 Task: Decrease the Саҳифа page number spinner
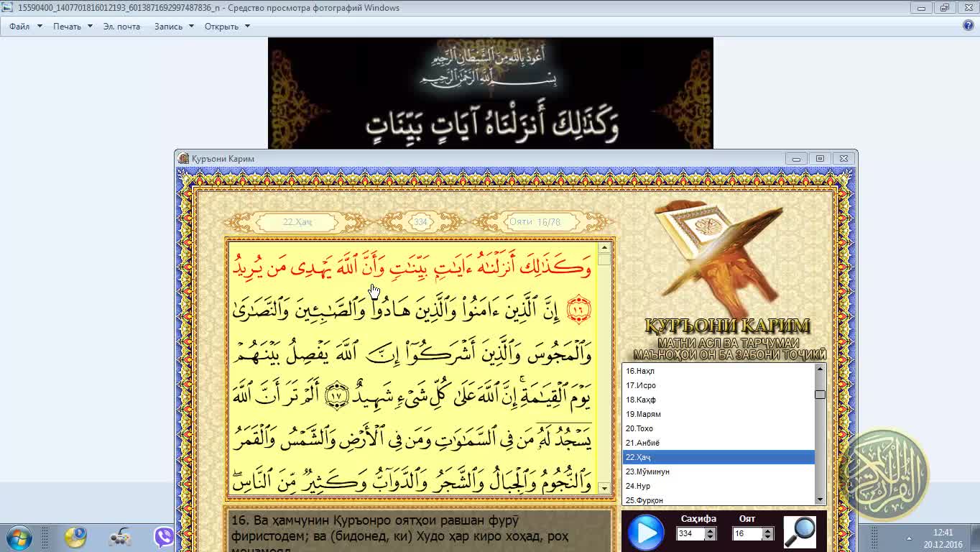click(711, 537)
